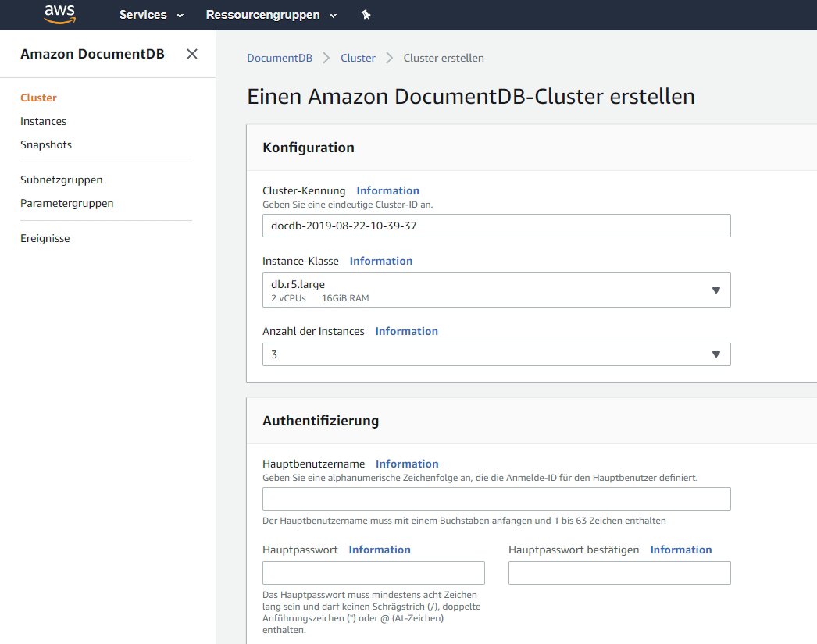Close the Amazon DocumentDB sidebar panel
This screenshot has width=817, height=644.
pyautogui.click(x=191, y=54)
